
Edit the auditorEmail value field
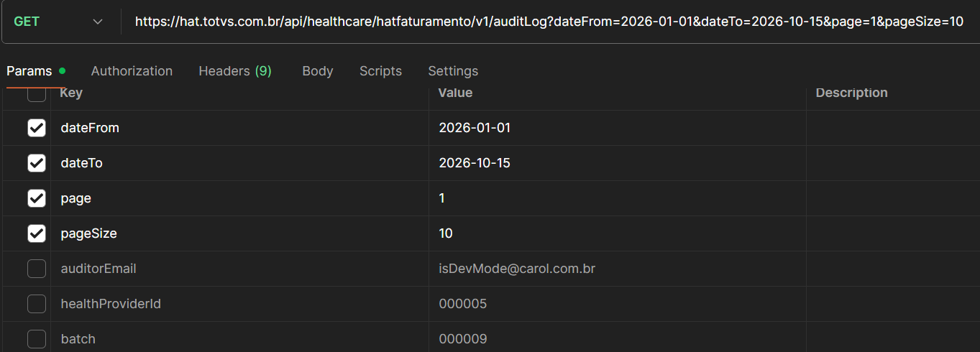coord(517,269)
